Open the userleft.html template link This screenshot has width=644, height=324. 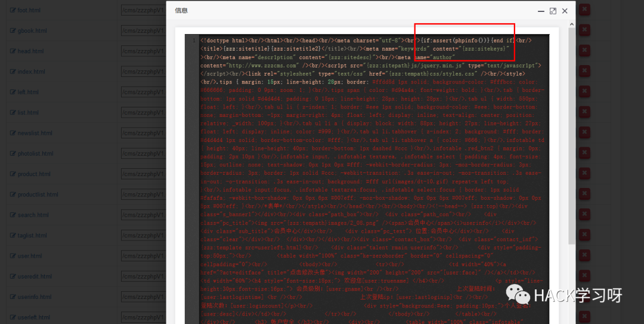33,317
